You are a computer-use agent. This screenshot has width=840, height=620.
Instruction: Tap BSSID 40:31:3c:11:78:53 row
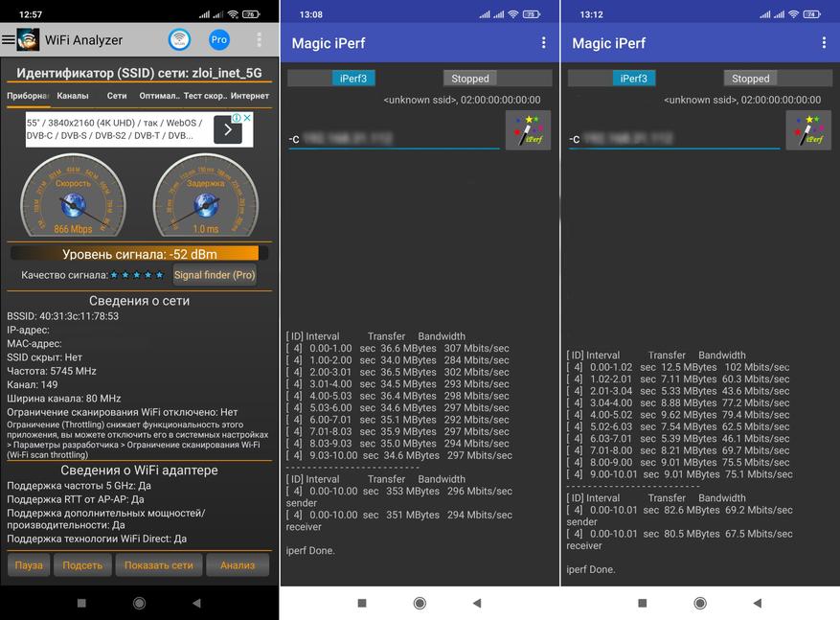(x=62, y=316)
